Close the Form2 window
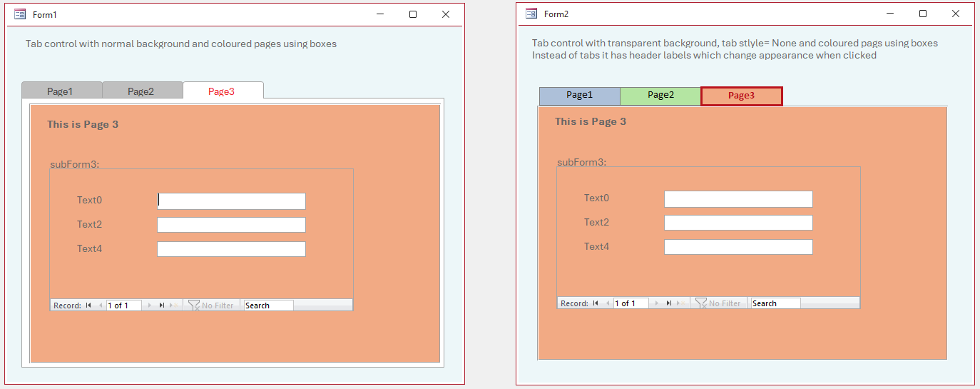Image resolution: width=980 pixels, height=389 pixels. tap(956, 14)
